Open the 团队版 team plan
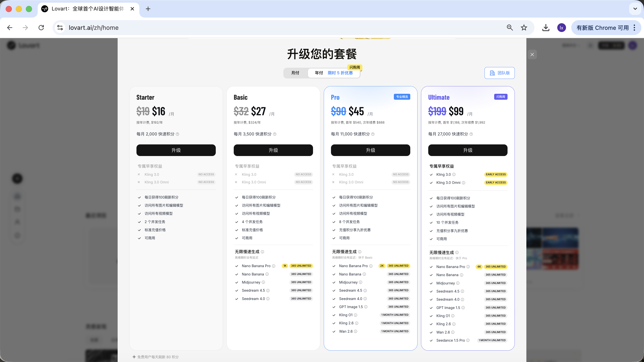This screenshot has height=362, width=644. pos(499,73)
